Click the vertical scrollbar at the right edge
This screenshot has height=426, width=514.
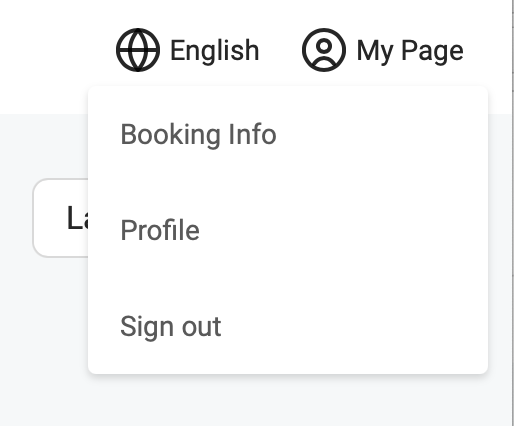pos(513,213)
